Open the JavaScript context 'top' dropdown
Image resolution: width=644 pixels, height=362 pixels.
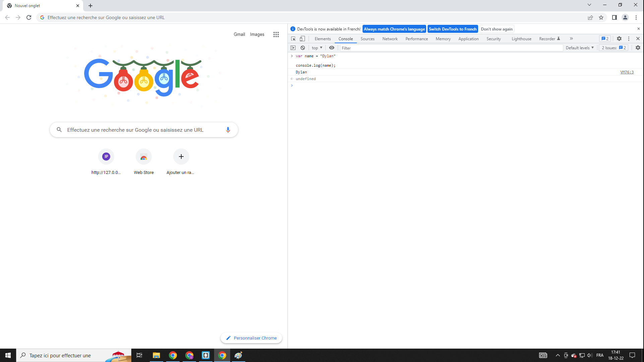(317, 48)
